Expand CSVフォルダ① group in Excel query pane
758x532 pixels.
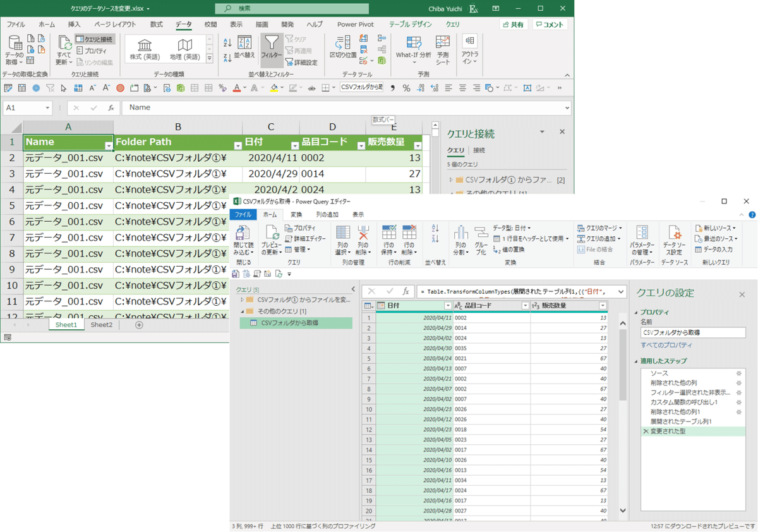451,180
